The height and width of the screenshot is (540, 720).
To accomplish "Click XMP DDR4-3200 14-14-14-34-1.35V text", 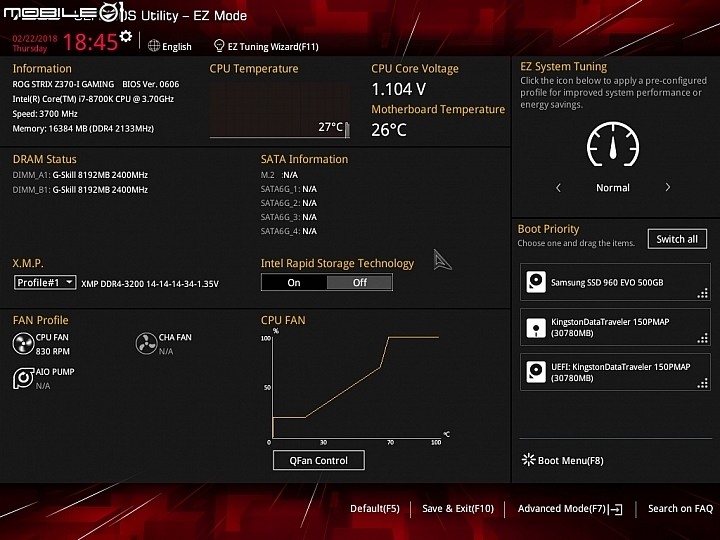I will tap(150, 284).
